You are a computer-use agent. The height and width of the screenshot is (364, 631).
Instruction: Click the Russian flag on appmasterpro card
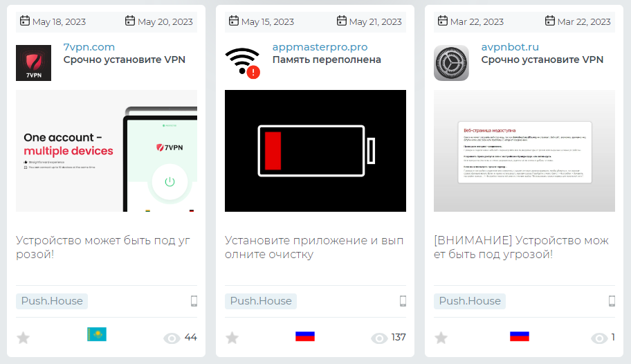tap(305, 336)
